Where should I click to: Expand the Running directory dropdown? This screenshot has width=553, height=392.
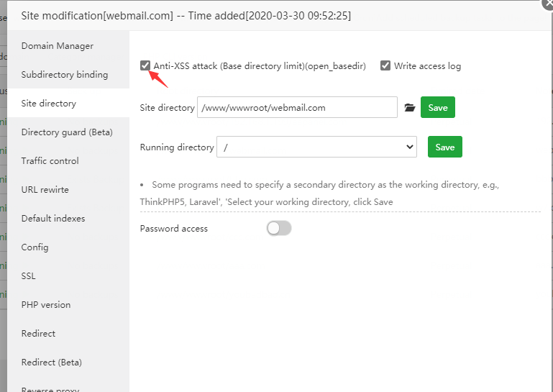[x=316, y=147]
